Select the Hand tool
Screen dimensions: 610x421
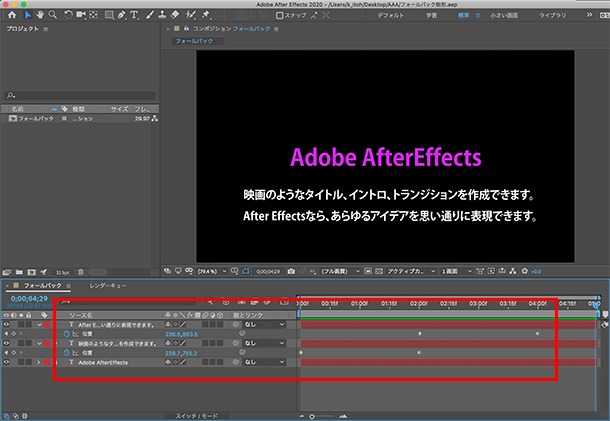pyautogui.click(x=40, y=15)
